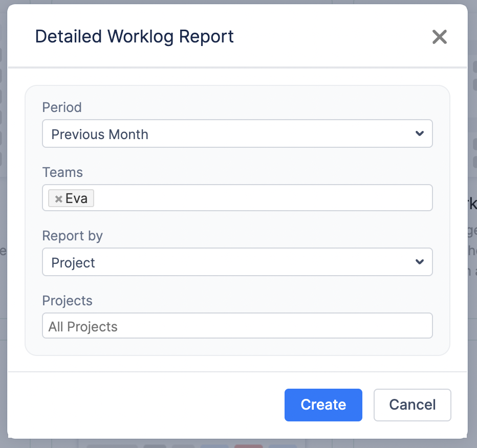Close the Detailed Worklog Report dialog
The image size is (477, 448).
tap(439, 37)
